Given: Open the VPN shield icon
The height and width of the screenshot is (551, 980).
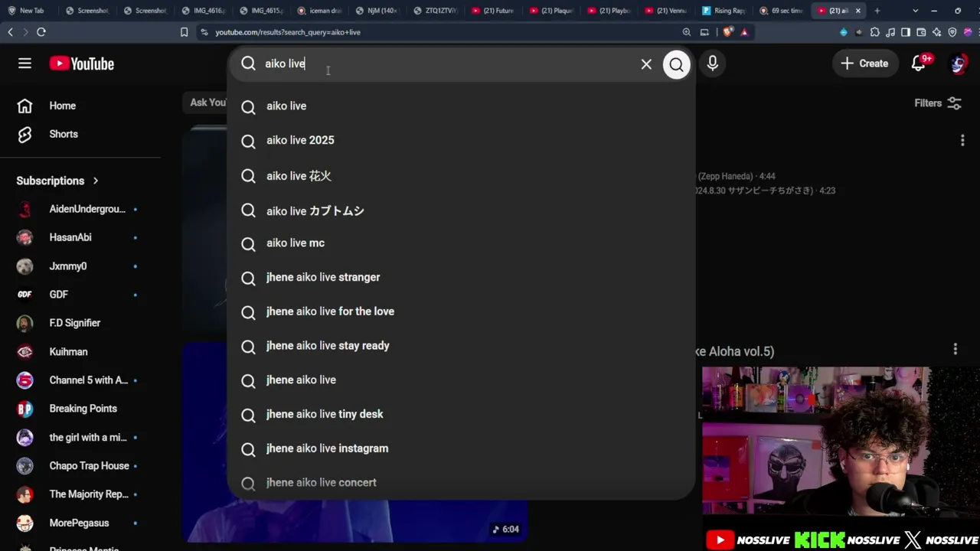Looking at the screenshot, I should pos(952,32).
